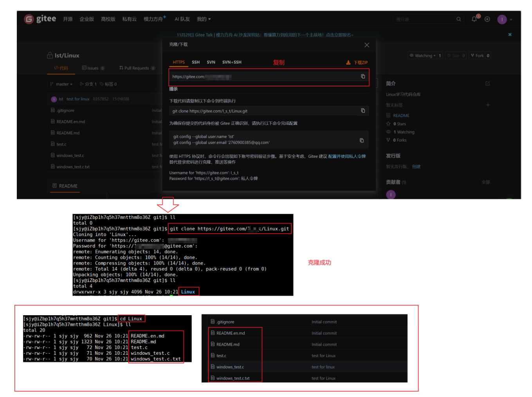Open windows_test.c in the repository page
532x397 pixels.
70,156
